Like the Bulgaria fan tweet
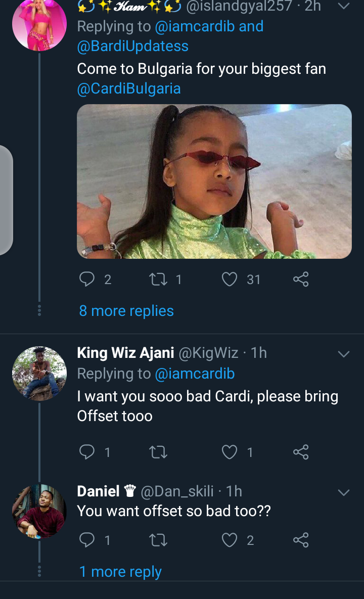This screenshot has width=364, height=599. coord(230,279)
